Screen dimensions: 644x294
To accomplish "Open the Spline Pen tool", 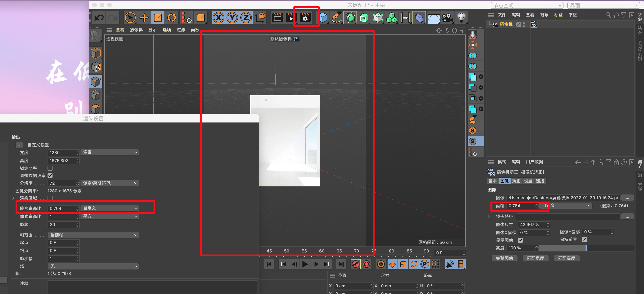I will click(337, 18).
